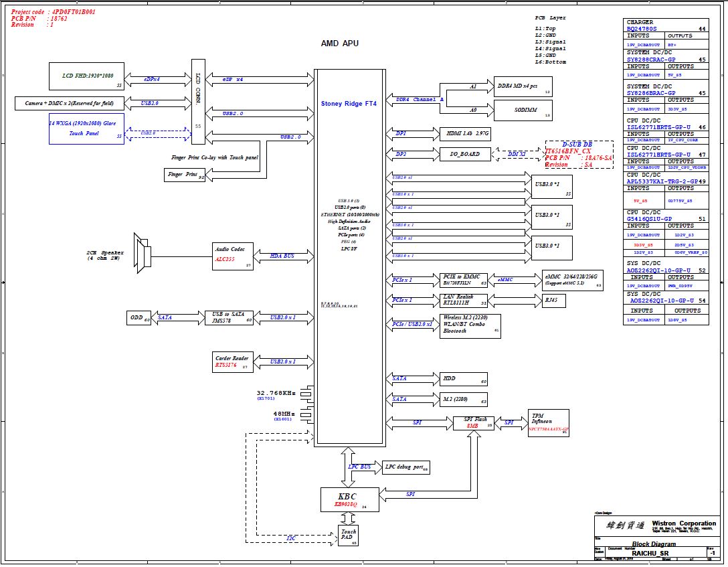Select the SY8286BRAC-GP part number
The width and height of the screenshot is (728, 567).
click(651, 93)
